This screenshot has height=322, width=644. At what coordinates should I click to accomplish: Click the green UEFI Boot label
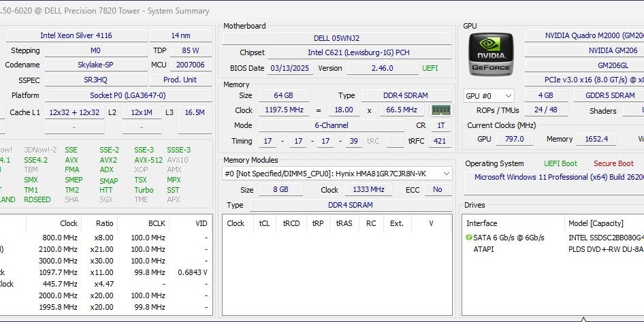561,163
